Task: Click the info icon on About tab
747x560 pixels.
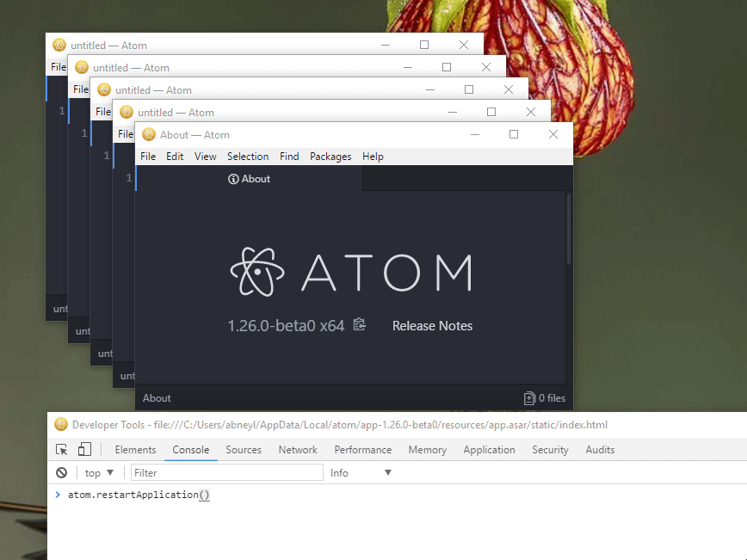Action: click(x=233, y=179)
